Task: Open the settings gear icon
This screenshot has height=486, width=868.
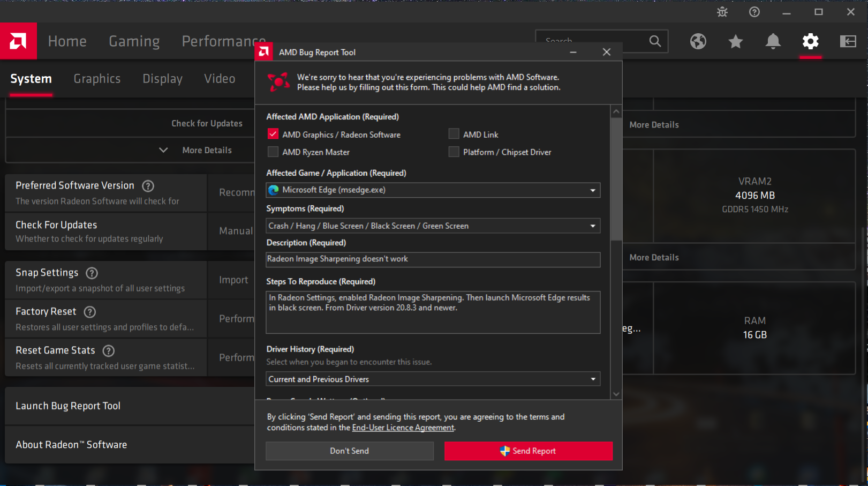Action: pos(811,41)
